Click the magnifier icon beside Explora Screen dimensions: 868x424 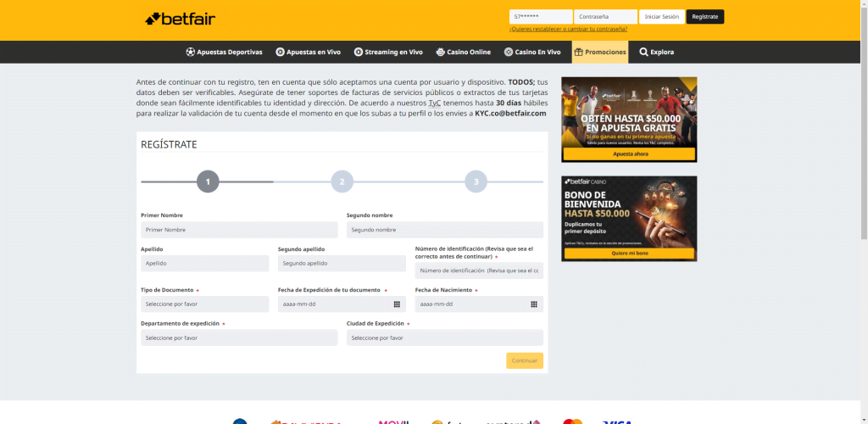pos(643,52)
